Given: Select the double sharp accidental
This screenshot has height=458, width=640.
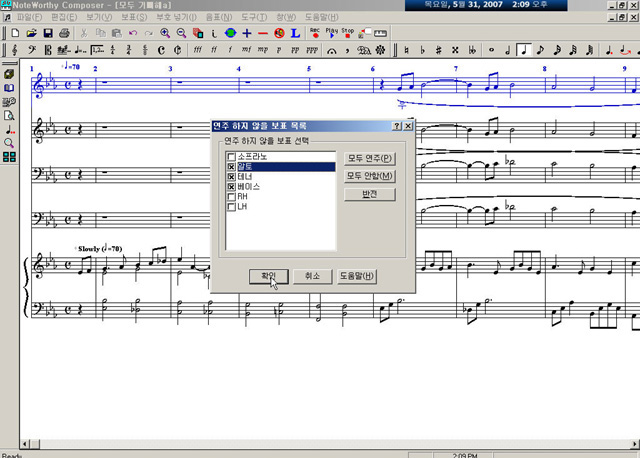Looking at the screenshot, I should (455, 50).
